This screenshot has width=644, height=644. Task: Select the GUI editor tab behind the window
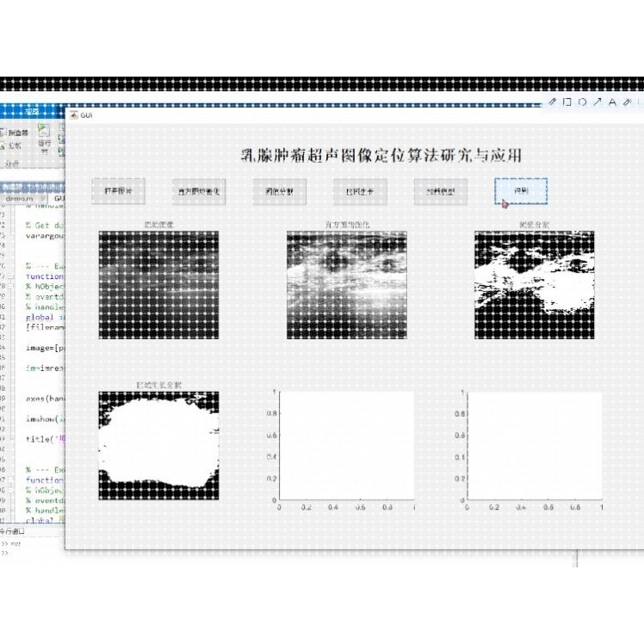pos(59,198)
